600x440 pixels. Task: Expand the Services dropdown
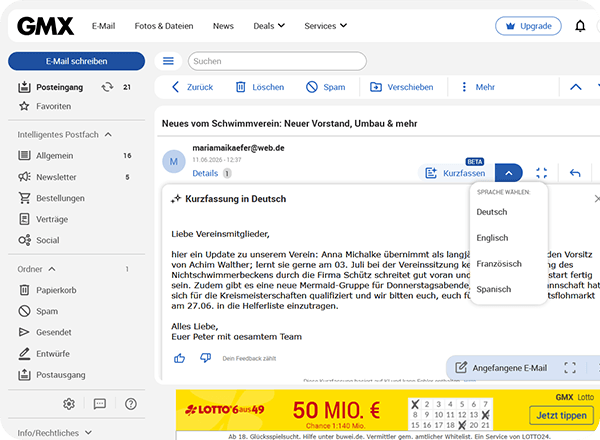pos(326,26)
